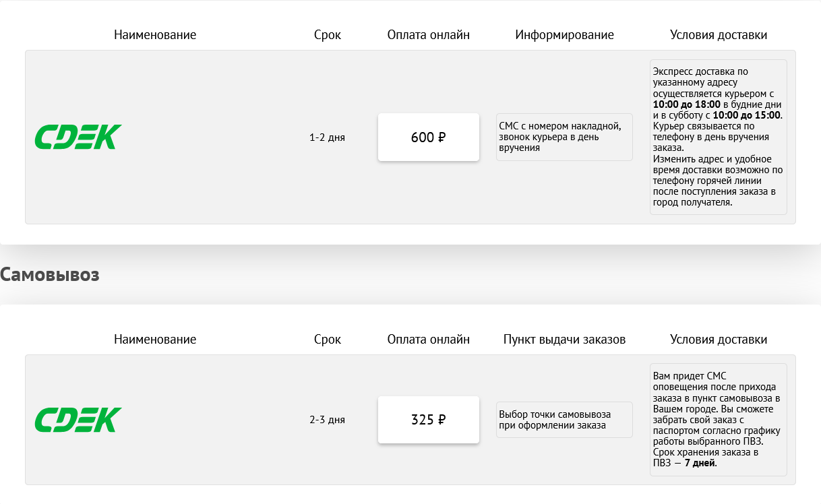
Task: Click the SMS and courier call info box
Action: [x=564, y=137]
